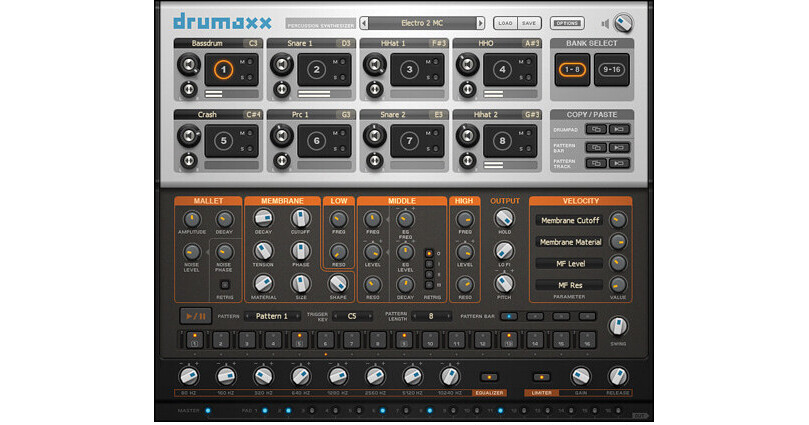Click the Play/Pause pattern button

point(196,316)
